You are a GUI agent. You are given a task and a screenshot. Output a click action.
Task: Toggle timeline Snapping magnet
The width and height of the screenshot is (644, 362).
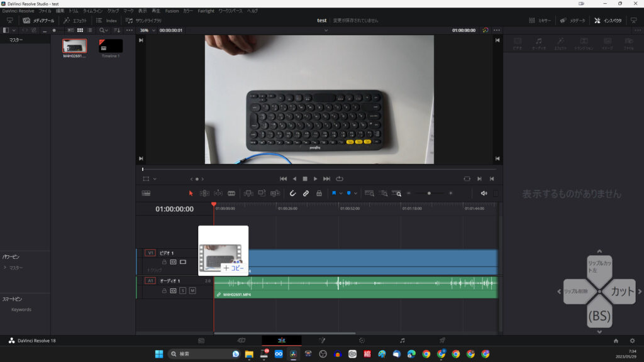click(293, 194)
